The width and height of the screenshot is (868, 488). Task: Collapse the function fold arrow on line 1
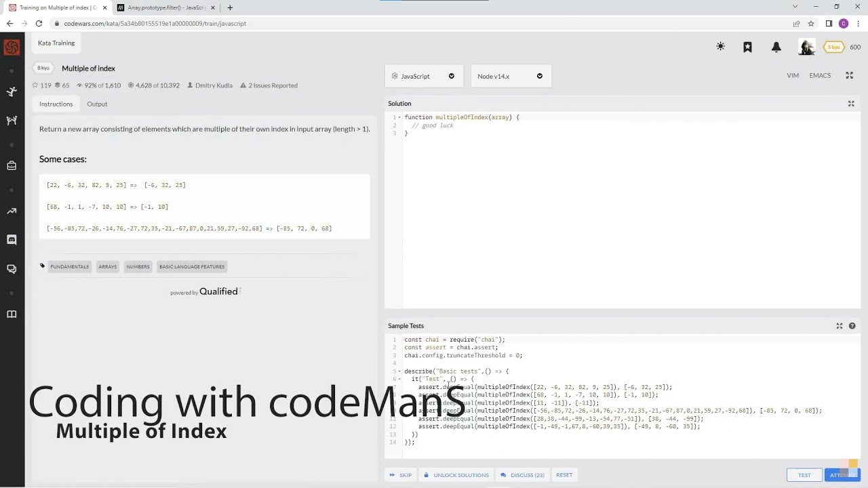pos(399,117)
